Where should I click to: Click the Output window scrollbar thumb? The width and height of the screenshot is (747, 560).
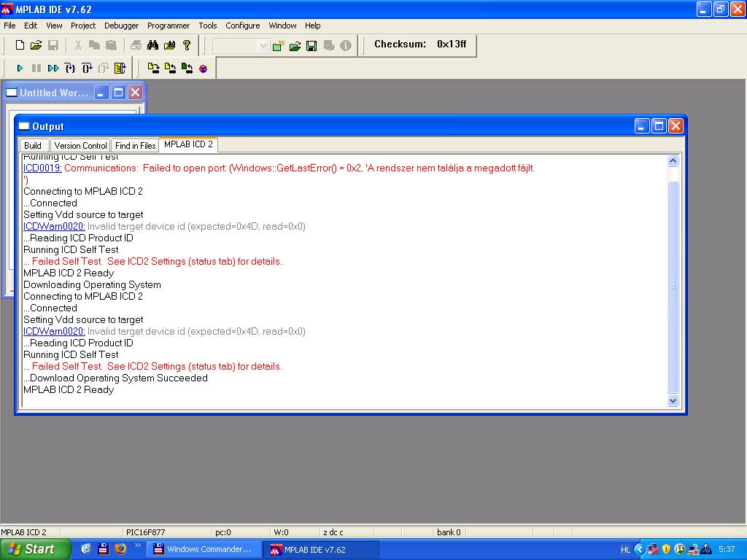[x=673, y=287]
